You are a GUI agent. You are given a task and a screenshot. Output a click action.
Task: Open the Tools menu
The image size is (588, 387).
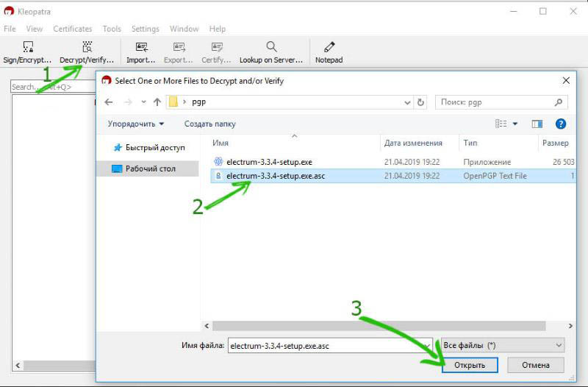(112, 29)
